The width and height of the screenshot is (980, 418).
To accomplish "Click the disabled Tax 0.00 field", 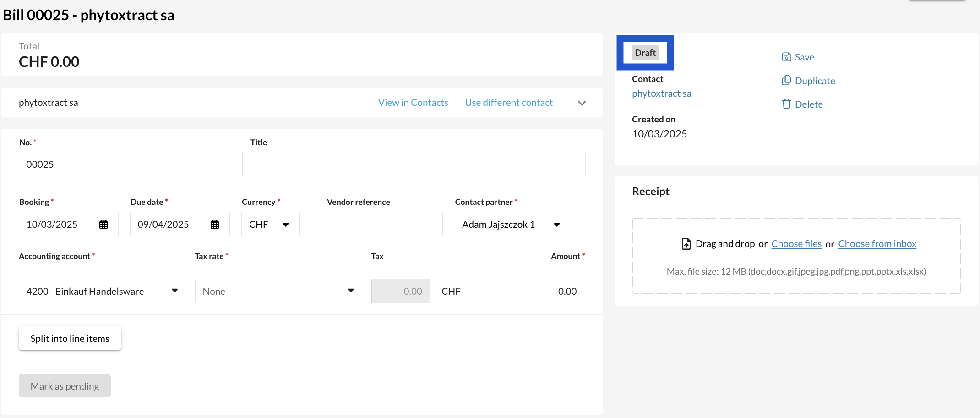I will (401, 291).
